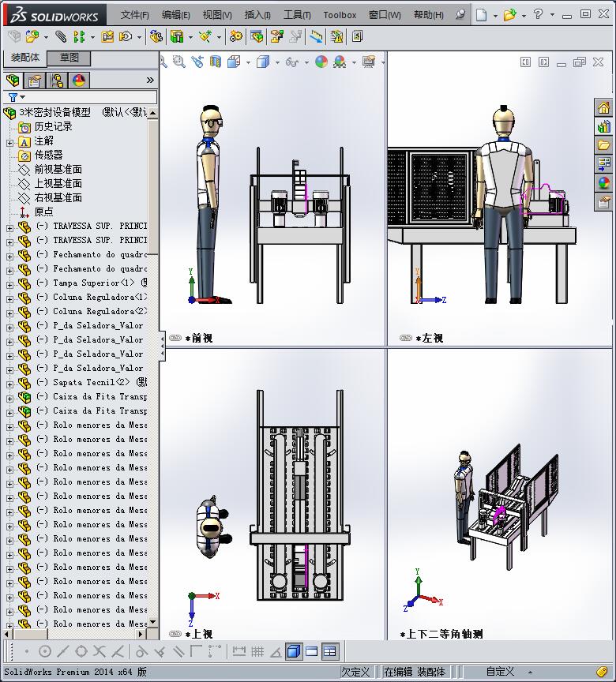Open the Hide/Show Items dropdown arrow

tap(306, 62)
